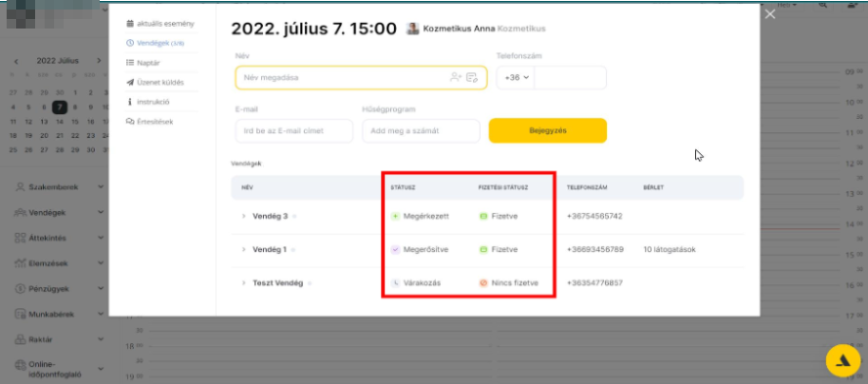Expand the Vendég 3 row
The height and width of the screenshot is (384, 868).
tap(243, 216)
